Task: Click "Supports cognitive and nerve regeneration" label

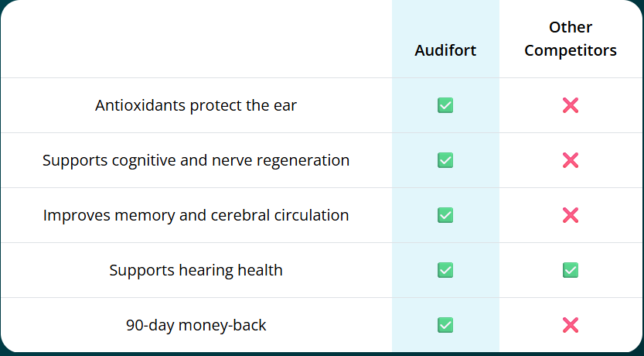Action: point(196,160)
